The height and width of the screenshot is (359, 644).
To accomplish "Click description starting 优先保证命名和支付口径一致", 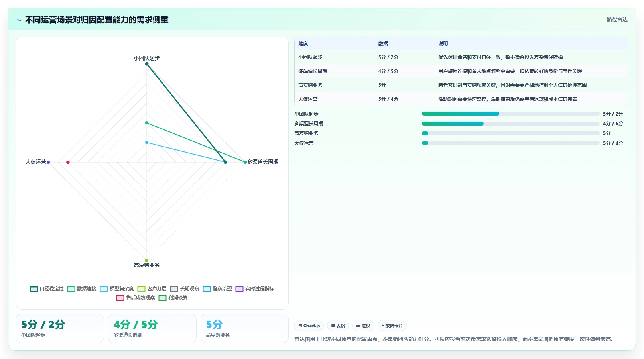I will pyautogui.click(x=500, y=57).
